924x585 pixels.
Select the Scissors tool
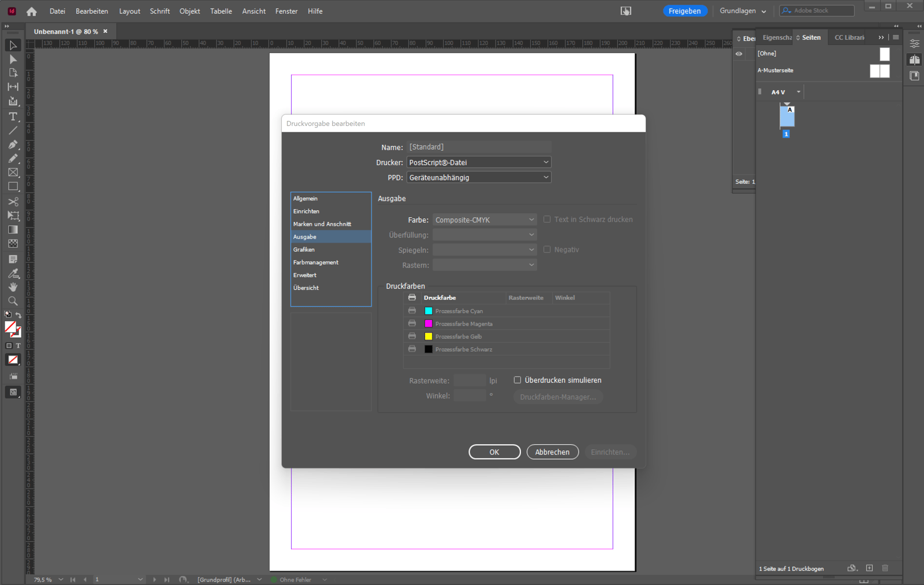(x=13, y=202)
